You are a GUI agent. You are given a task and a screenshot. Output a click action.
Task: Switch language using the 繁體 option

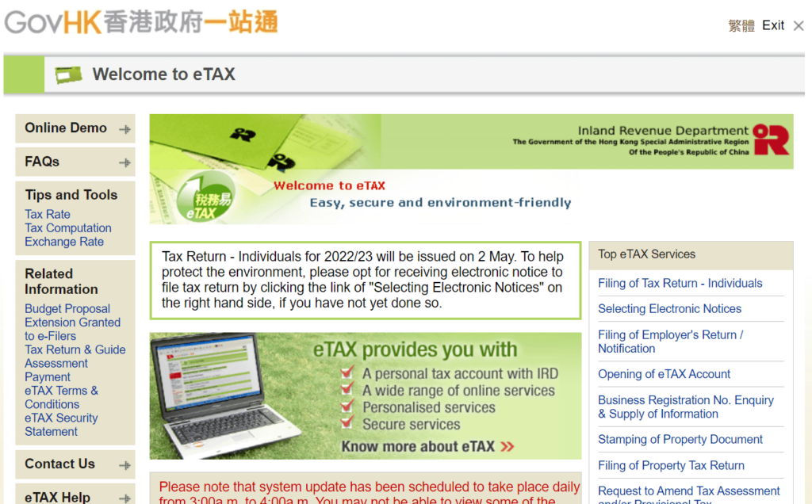click(x=741, y=25)
